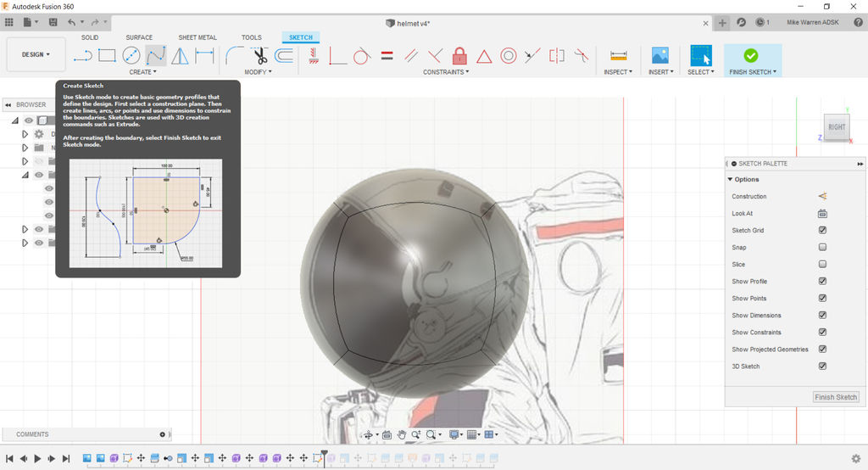This screenshot has width=868, height=470.
Task: Expand the CONSTRAINTS dropdown menu
Action: pyautogui.click(x=447, y=72)
